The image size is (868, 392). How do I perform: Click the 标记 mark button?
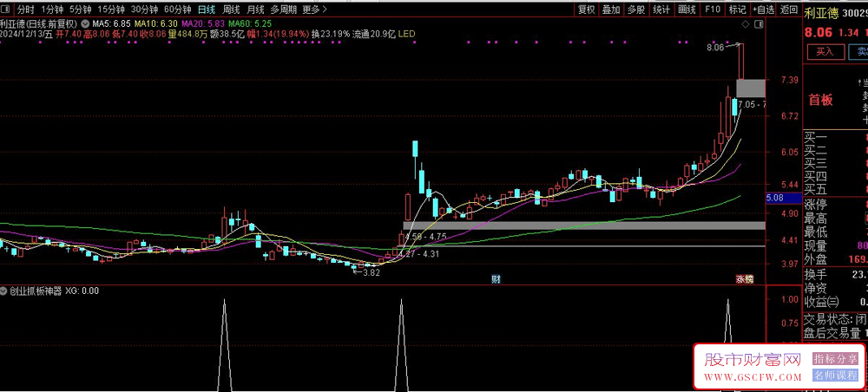pos(737,10)
